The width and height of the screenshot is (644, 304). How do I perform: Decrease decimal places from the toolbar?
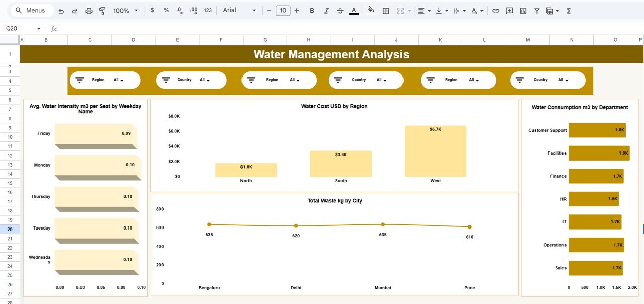tap(179, 10)
